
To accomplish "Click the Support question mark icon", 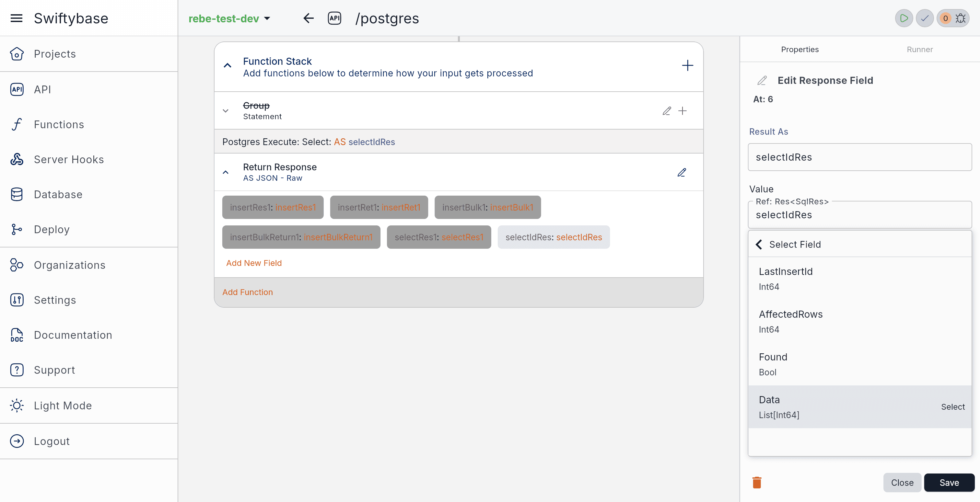I will [x=17, y=370].
